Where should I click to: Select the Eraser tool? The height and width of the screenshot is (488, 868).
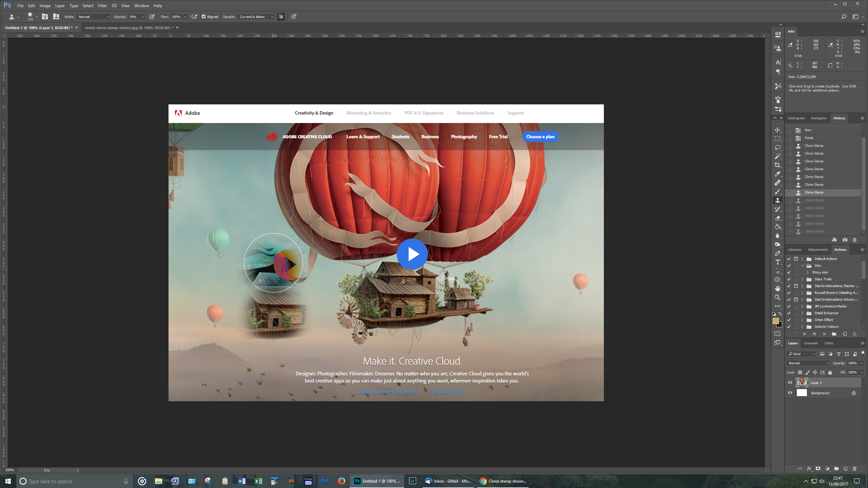point(777,218)
